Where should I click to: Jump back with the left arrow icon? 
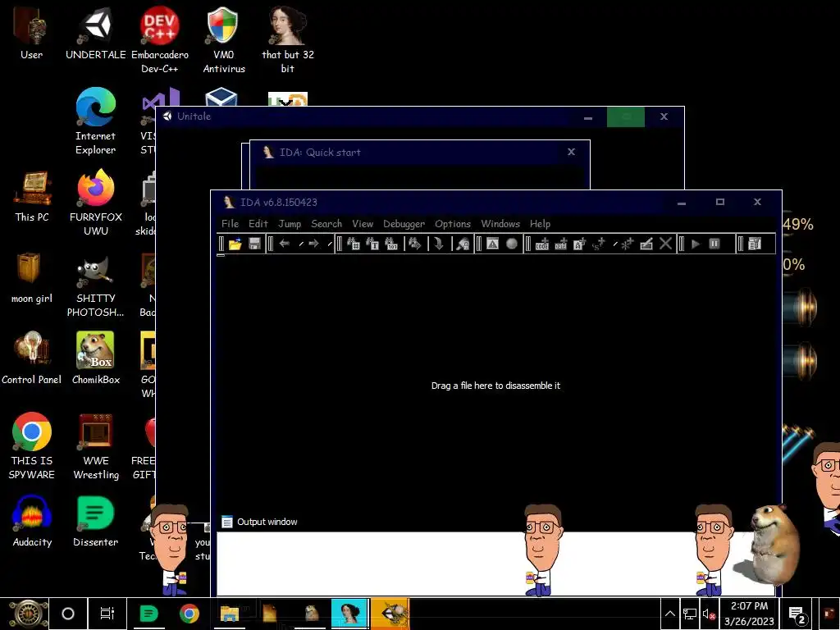coord(285,244)
